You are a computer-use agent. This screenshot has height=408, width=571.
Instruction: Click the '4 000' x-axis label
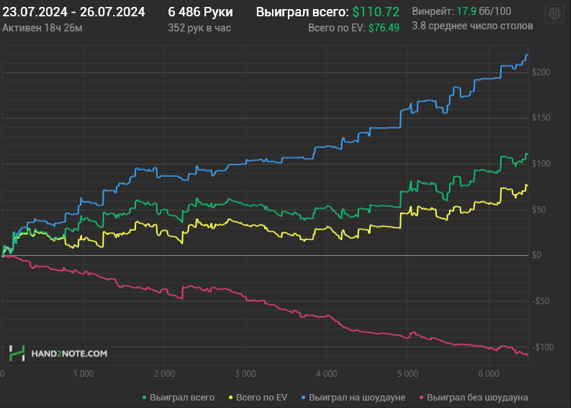click(327, 374)
